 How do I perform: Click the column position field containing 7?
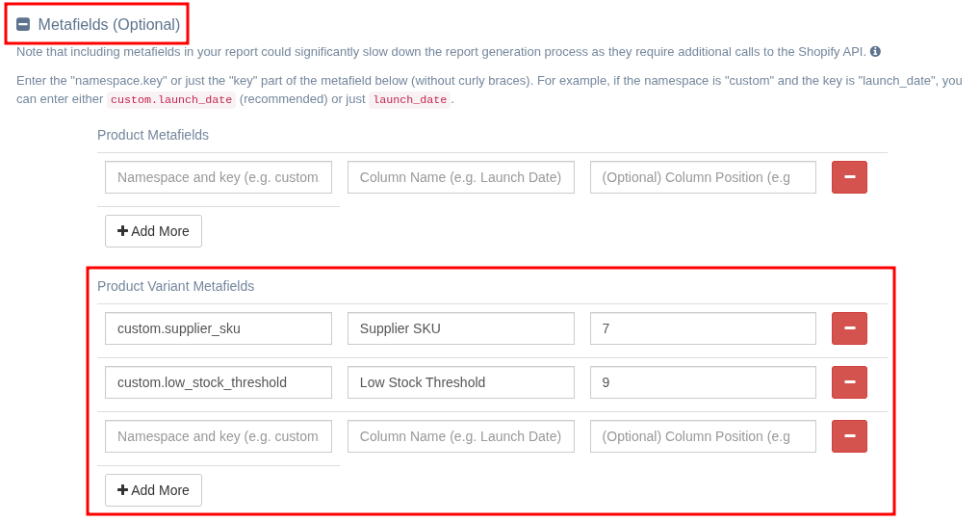coord(703,328)
